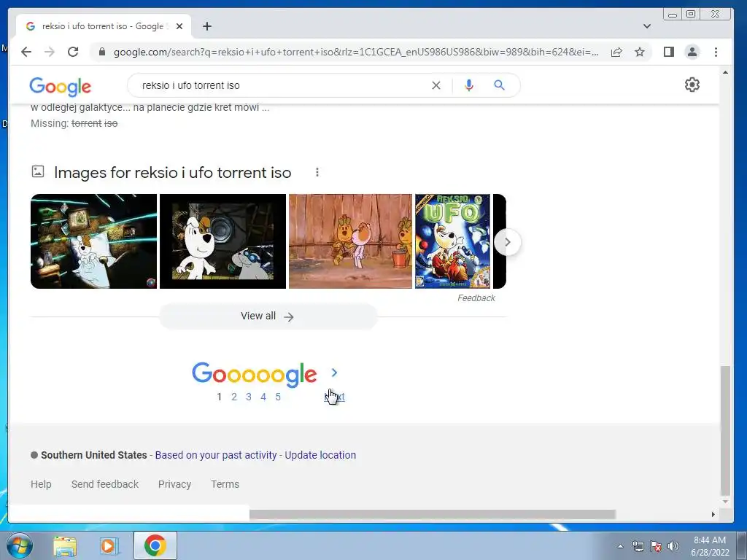Open the Terms footer link
Screen dimensions: 747x560
point(225,484)
